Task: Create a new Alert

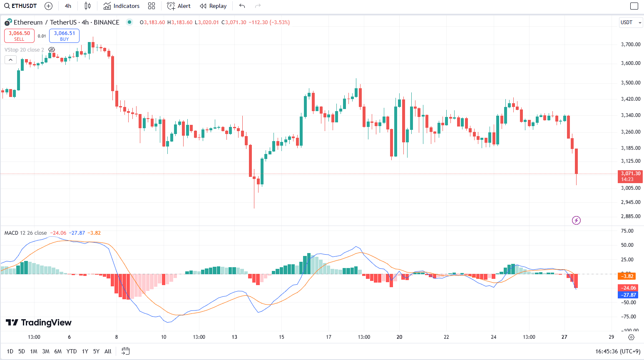Action: coord(179,6)
